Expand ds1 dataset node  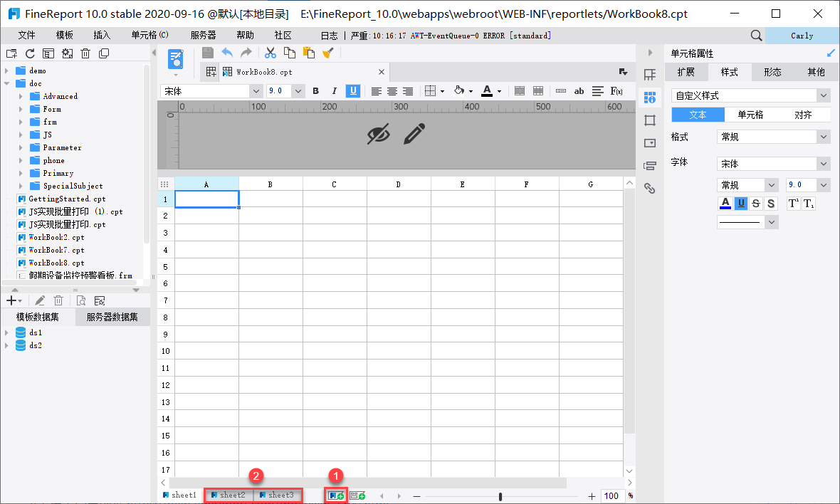(7, 332)
